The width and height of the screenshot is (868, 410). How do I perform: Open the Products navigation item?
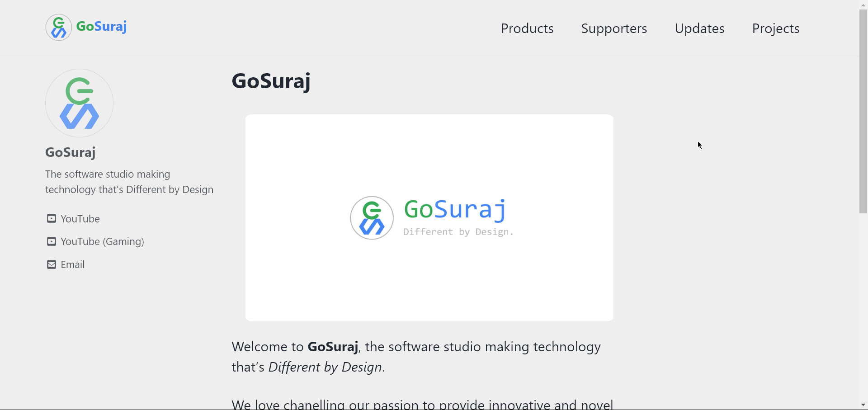pos(527,28)
